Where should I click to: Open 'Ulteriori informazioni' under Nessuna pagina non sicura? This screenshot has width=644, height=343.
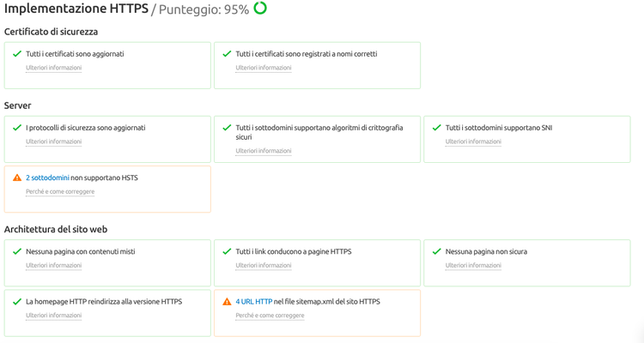point(473,266)
